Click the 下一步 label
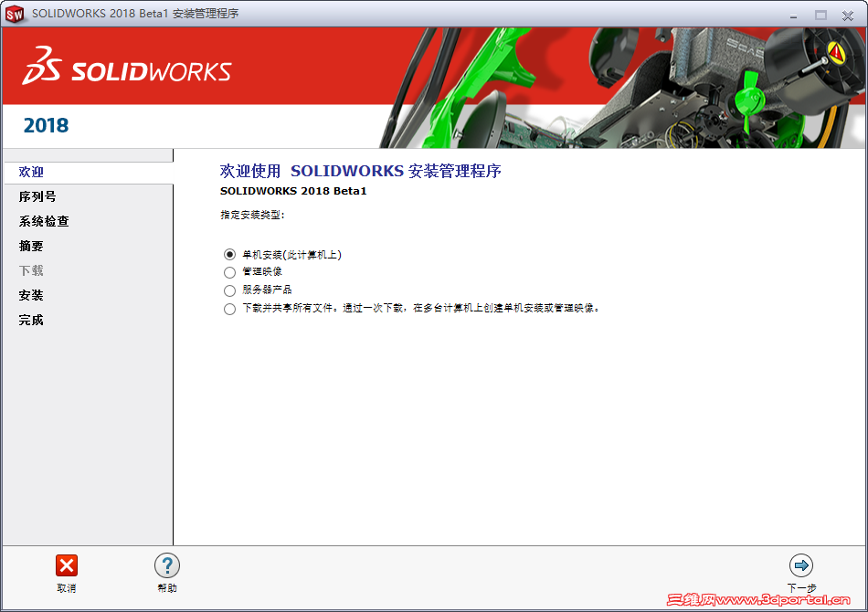Screen dimensions: 868x612 (x=801, y=588)
